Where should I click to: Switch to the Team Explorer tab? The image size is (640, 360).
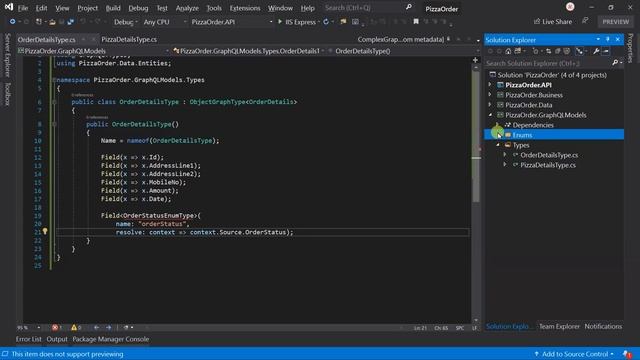[559, 327]
